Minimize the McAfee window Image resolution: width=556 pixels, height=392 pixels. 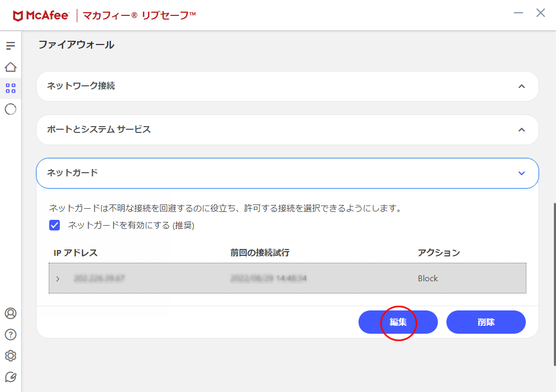(x=518, y=13)
